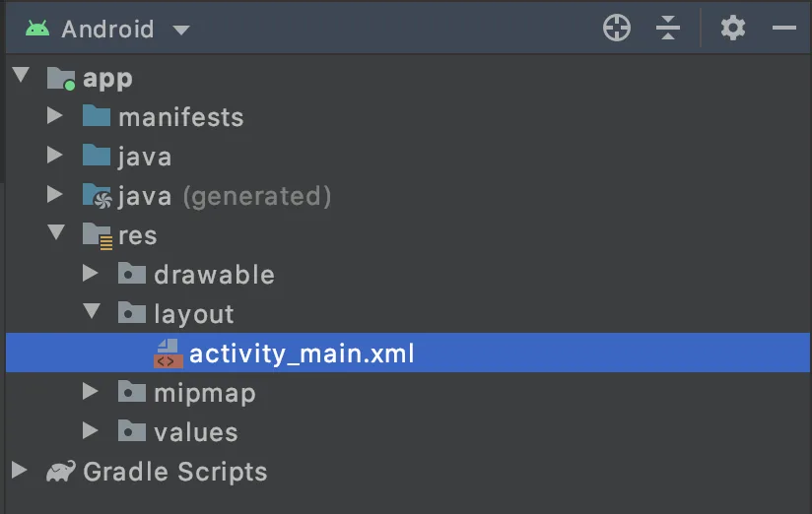The image size is (812, 514).
Task: Click the res folder icon
Action: click(x=98, y=236)
